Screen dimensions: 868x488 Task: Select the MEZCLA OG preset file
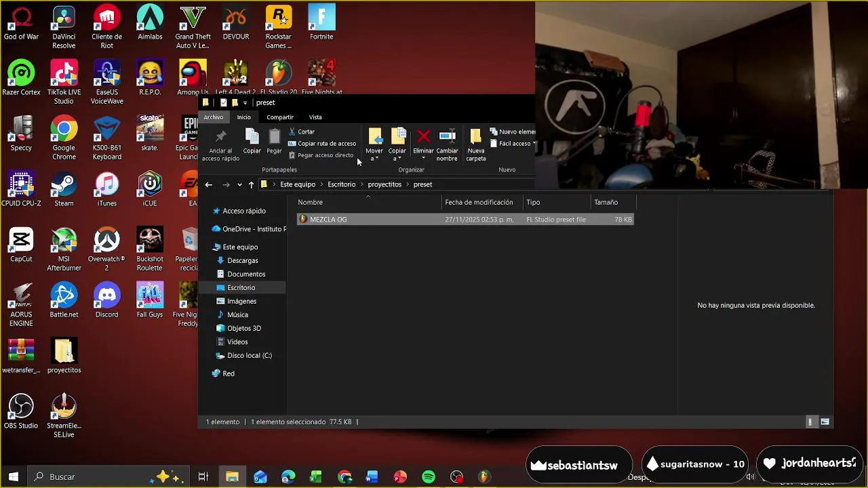coord(465,220)
